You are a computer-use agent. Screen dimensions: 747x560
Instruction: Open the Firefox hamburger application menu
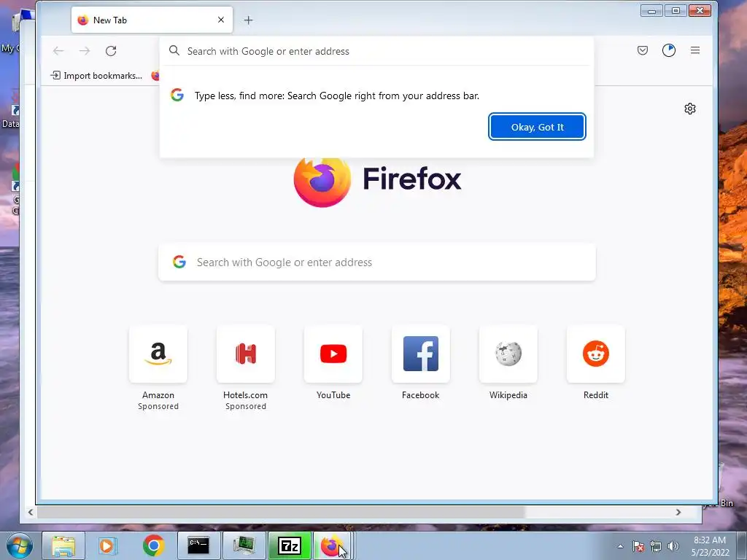tap(695, 50)
